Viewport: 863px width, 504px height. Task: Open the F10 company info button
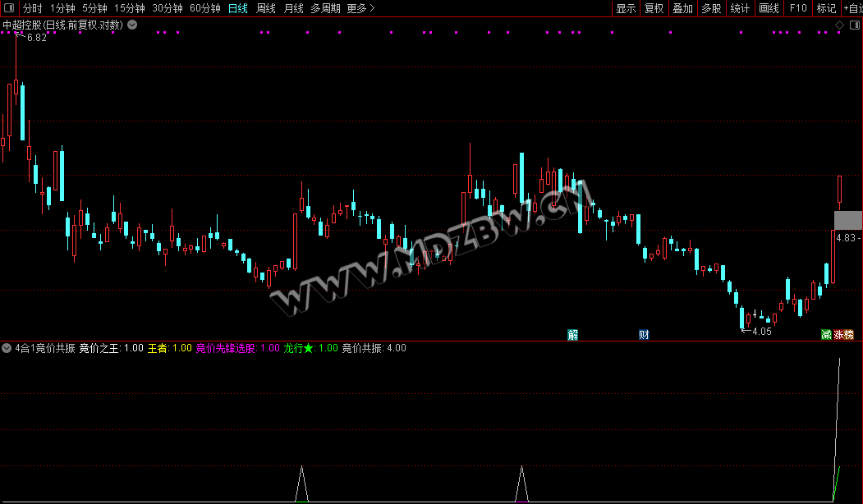click(x=798, y=8)
